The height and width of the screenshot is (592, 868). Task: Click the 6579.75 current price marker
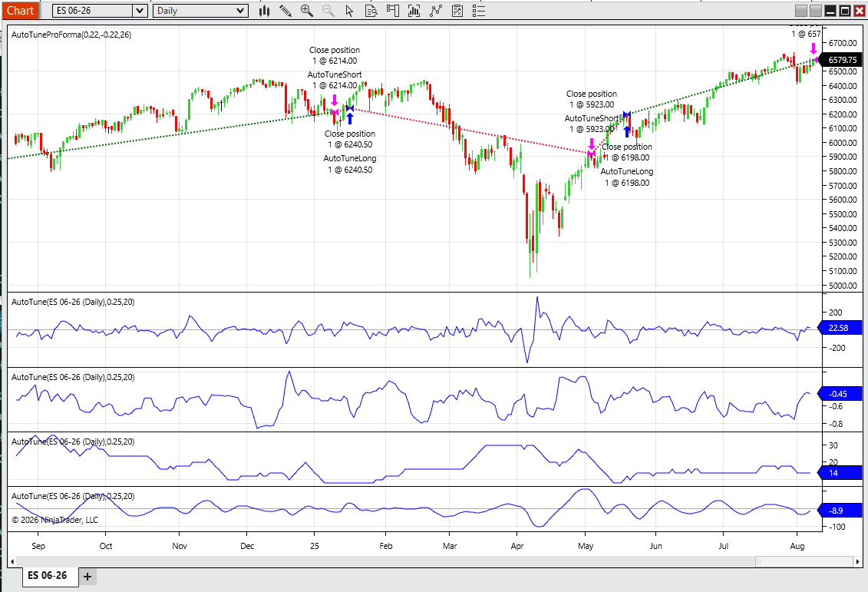point(841,60)
